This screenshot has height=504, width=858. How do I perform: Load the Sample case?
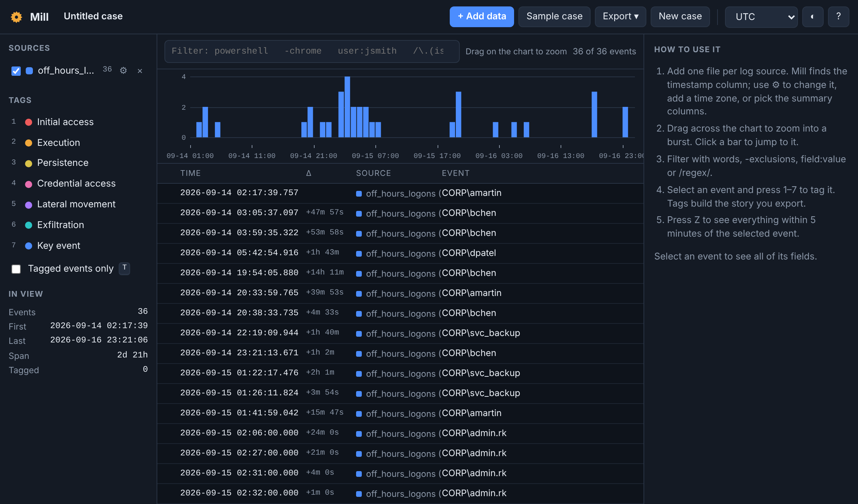click(x=554, y=17)
